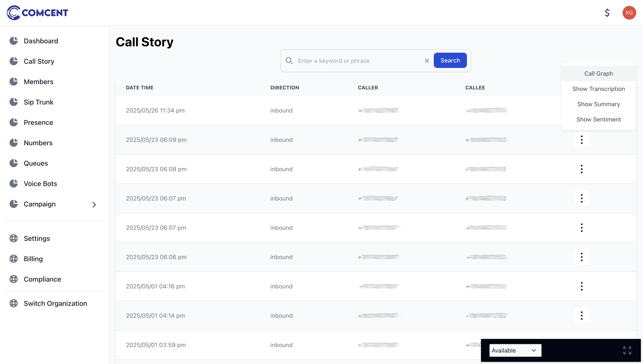Open Members page from sidebar

38,82
